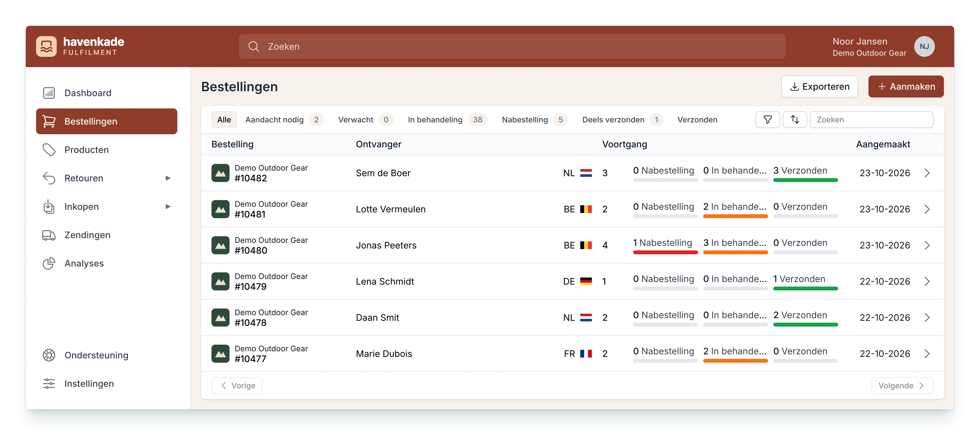The height and width of the screenshot is (435, 980).
Task: Open Instellingen settings page
Action: pos(107,384)
